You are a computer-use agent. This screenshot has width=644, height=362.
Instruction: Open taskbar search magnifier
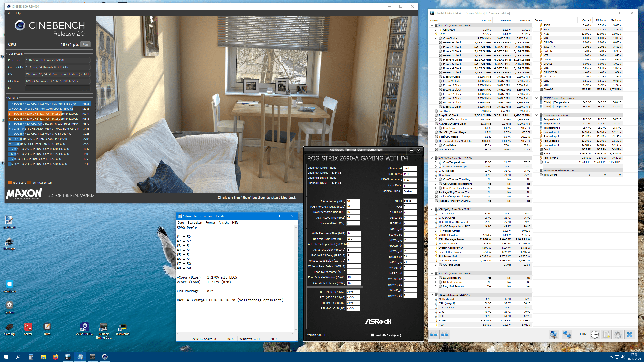[x=18, y=357]
